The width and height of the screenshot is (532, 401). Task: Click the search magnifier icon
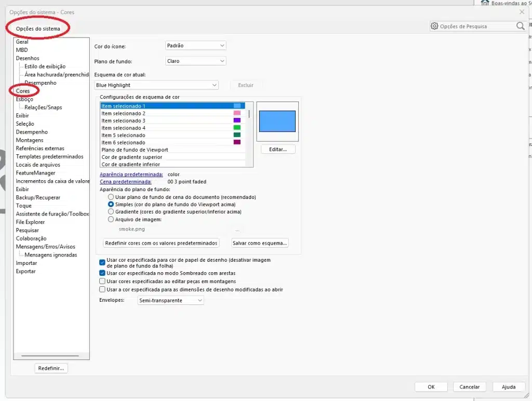point(520,26)
